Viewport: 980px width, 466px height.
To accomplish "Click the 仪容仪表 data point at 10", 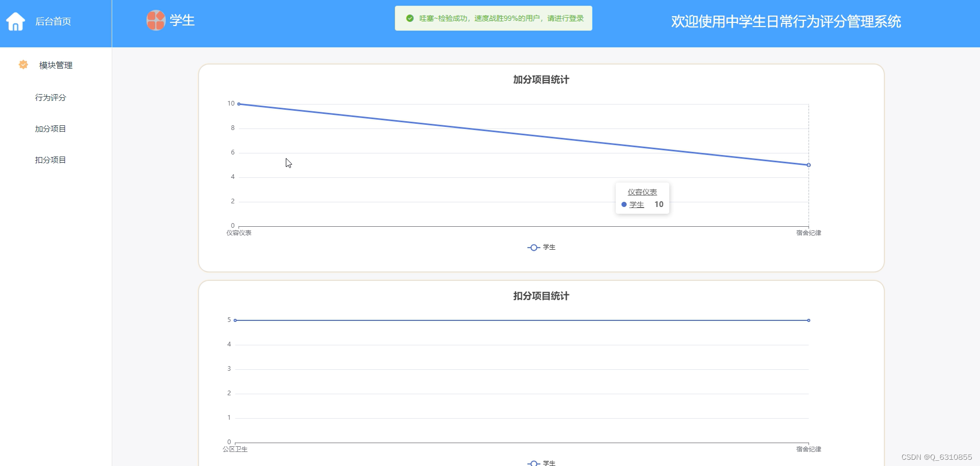I will (x=239, y=104).
